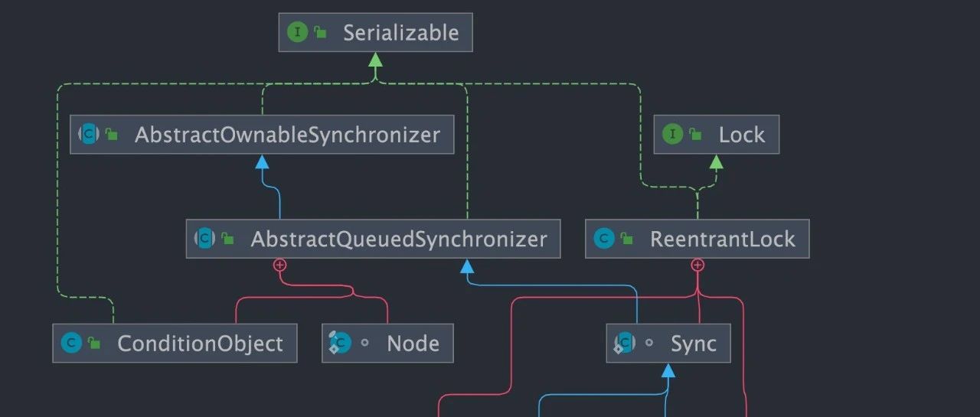
Task: Select the ConditionObject class node
Action: click(x=175, y=343)
